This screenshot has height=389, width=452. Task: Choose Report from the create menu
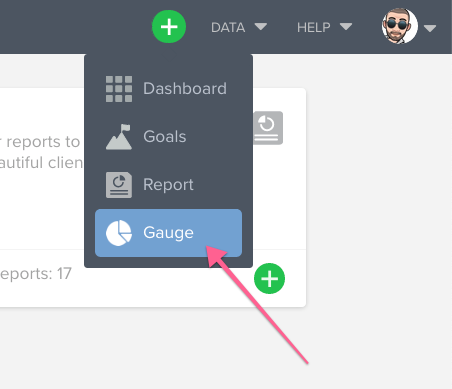coord(168,185)
